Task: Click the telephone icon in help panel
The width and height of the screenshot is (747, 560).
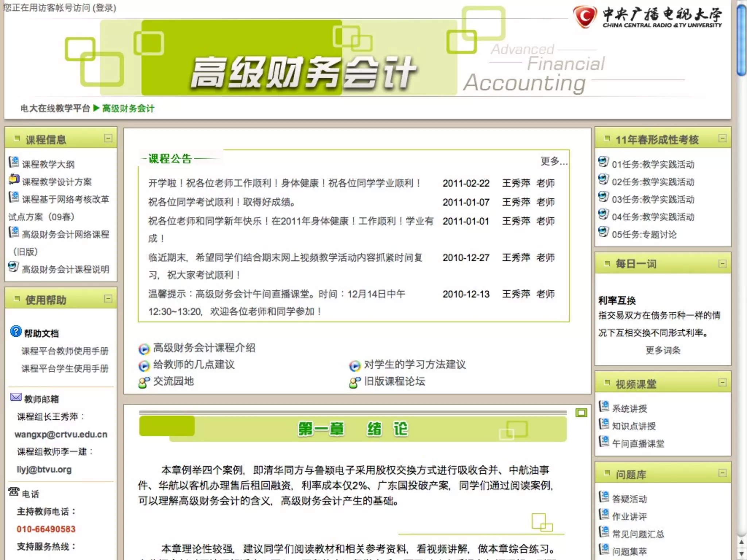Action: pyautogui.click(x=14, y=491)
